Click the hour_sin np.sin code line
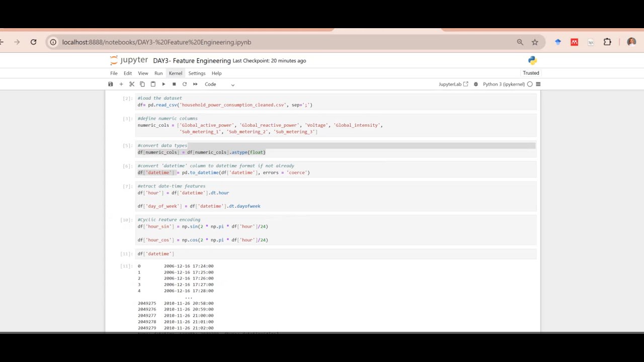This screenshot has width=644, height=362. [x=203, y=227]
